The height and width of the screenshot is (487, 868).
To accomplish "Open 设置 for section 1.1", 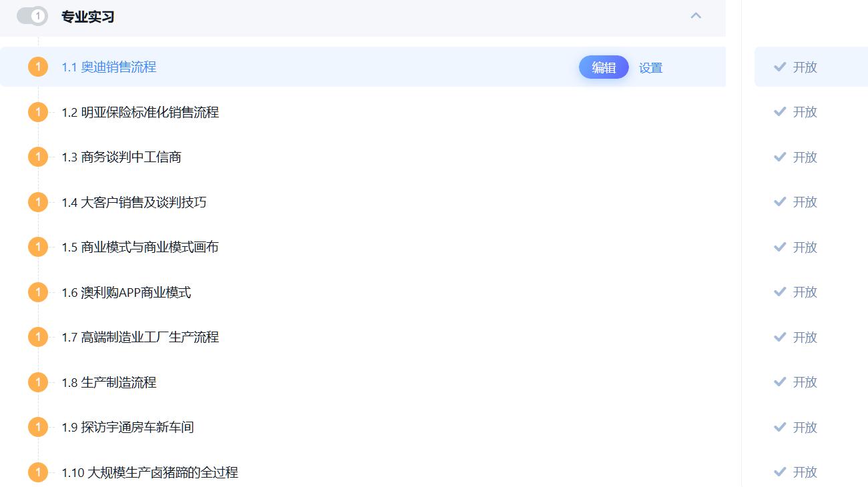I will 650,67.
